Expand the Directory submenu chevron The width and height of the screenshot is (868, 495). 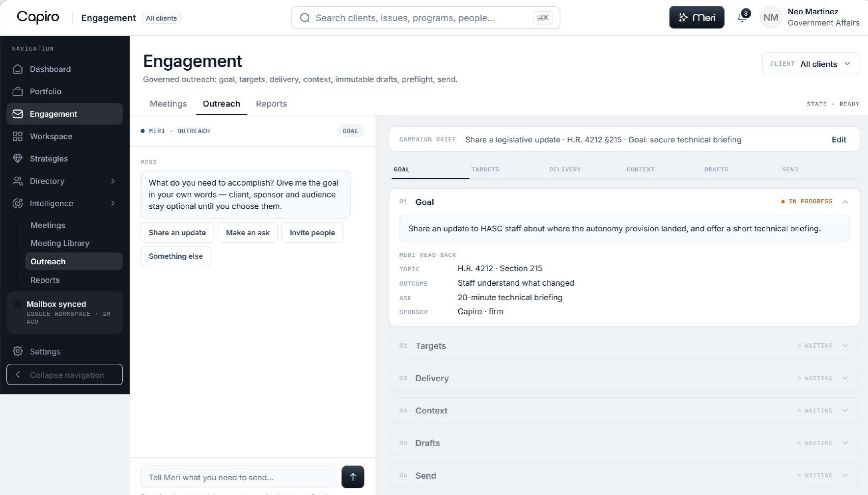(x=113, y=181)
